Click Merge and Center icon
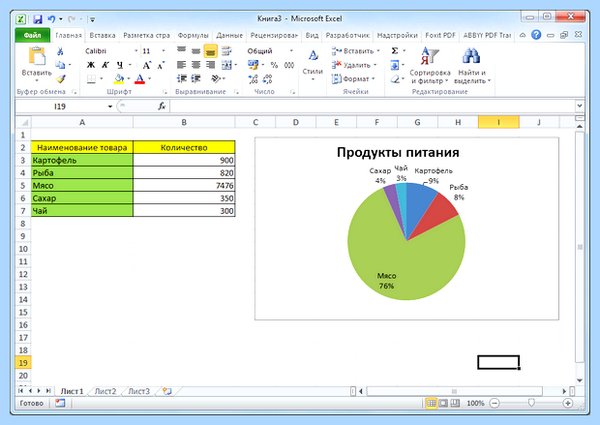Image resolution: width=600 pixels, height=425 pixels. (227, 65)
